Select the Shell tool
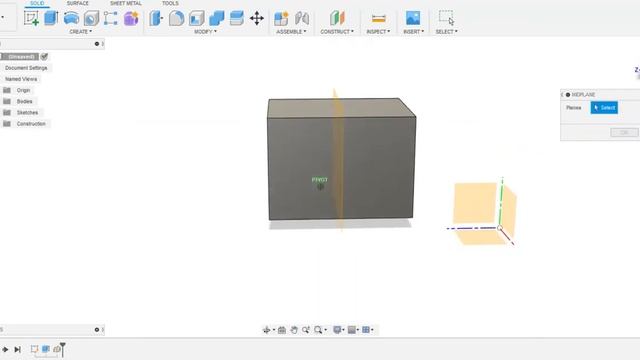The height and width of the screenshot is (360, 640). 197,18
